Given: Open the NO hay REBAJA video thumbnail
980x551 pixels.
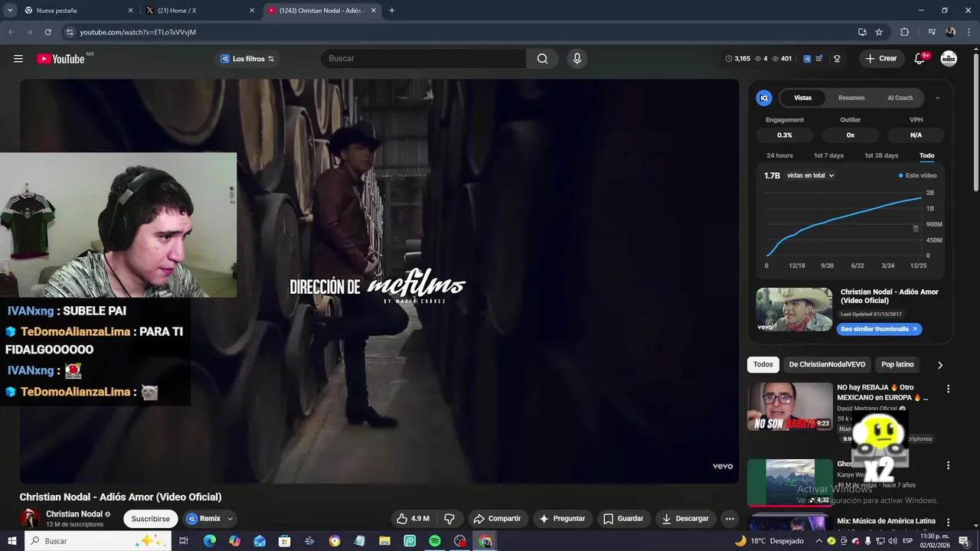Looking at the screenshot, I should pyautogui.click(x=790, y=406).
